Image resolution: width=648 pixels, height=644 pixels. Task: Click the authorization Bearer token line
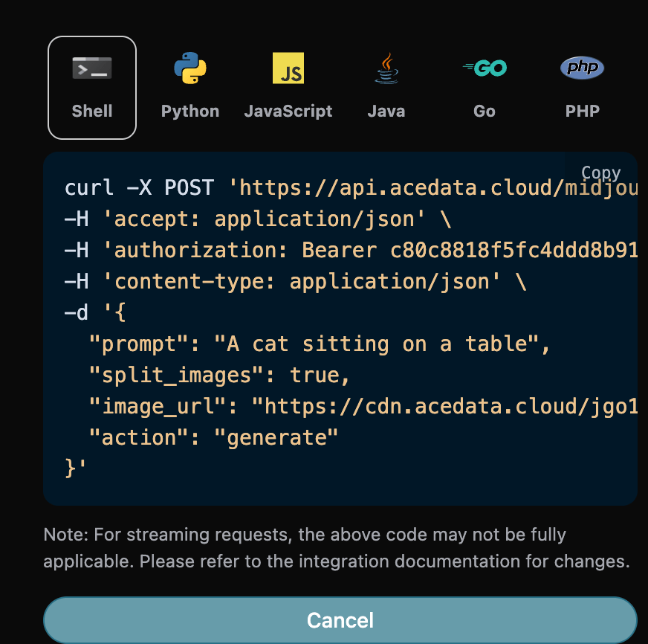(x=349, y=251)
